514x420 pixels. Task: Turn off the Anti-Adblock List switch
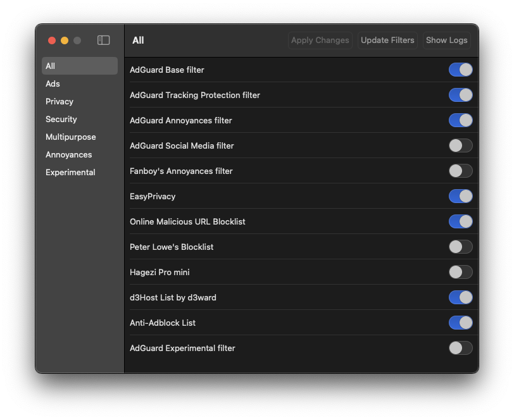pyautogui.click(x=461, y=323)
